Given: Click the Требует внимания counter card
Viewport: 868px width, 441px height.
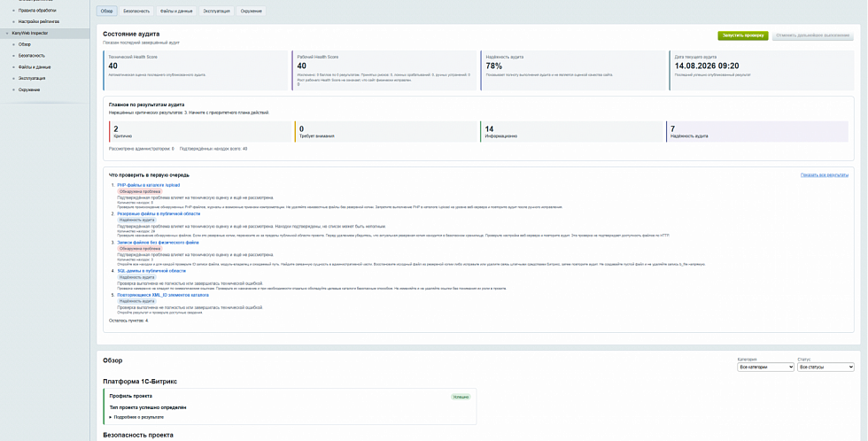Looking at the screenshot, I should [x=385, y=132].
